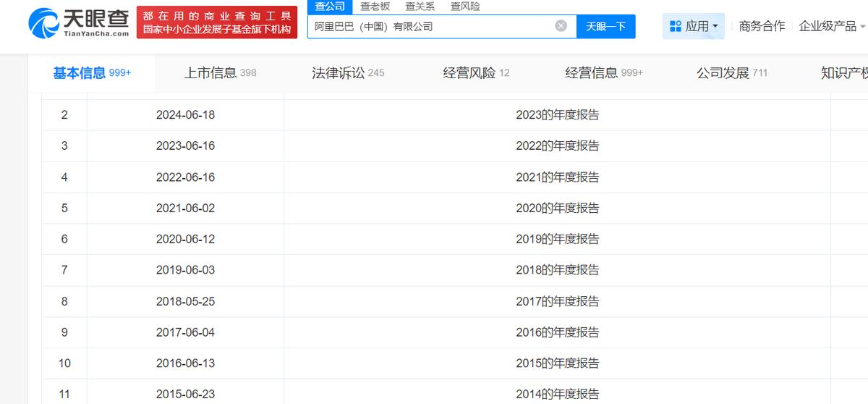Click the red promotional banner
The height and width of the screenshot is (404, 868).
[x=218, y=24]
